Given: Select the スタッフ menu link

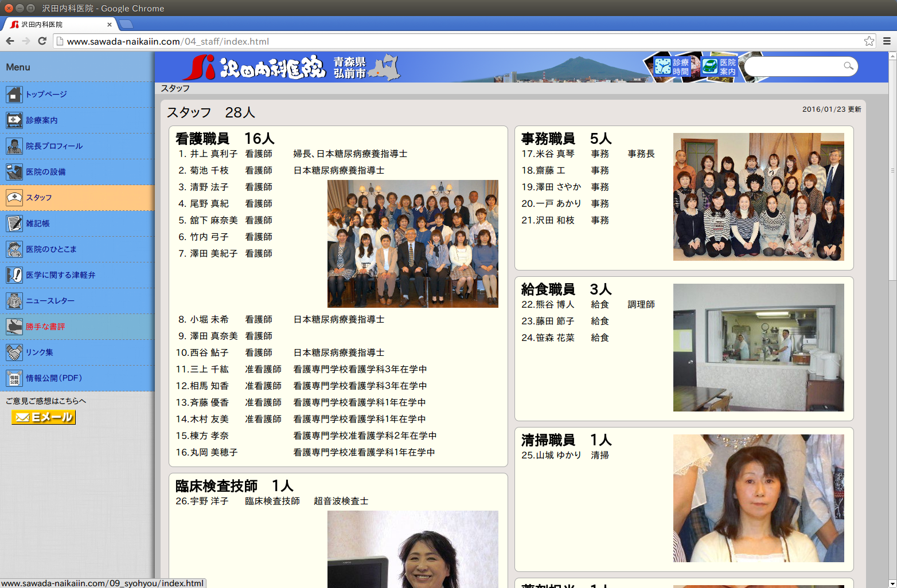Looking at the screenshot, I should [x=39, y=198].
